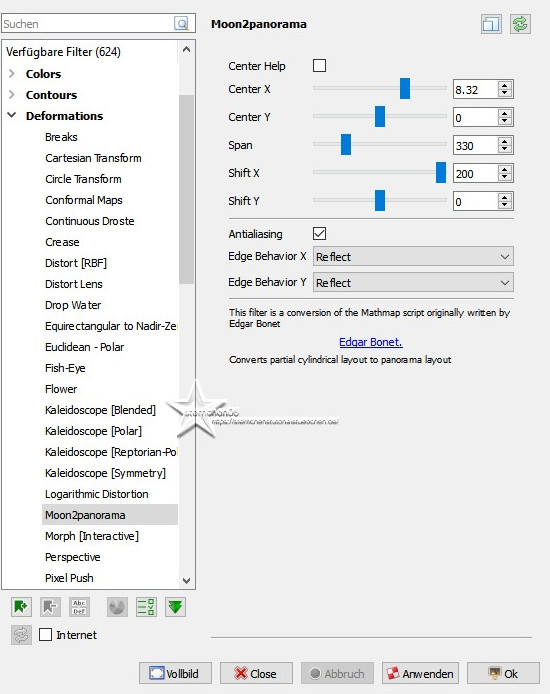Select the Moon2panorama filter in list
Viewport: 550px width, 694px height.
(110, 515)
